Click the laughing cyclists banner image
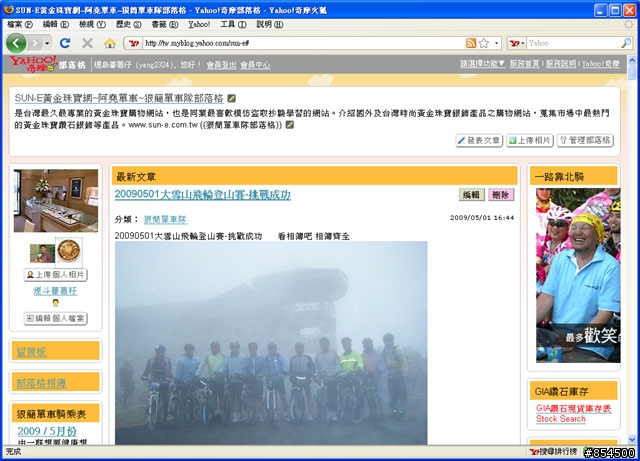 click(x=578, y=275)
